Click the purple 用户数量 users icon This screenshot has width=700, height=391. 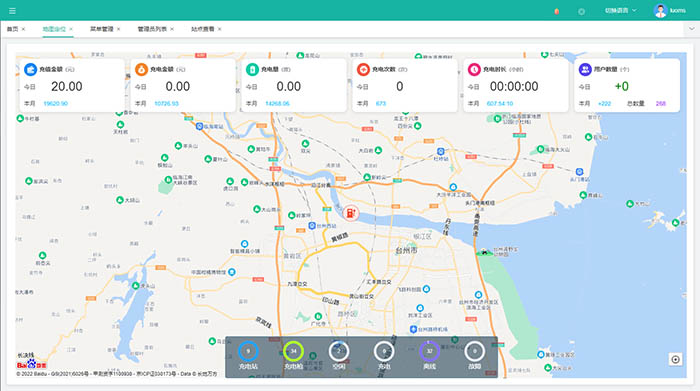(585, 69)
